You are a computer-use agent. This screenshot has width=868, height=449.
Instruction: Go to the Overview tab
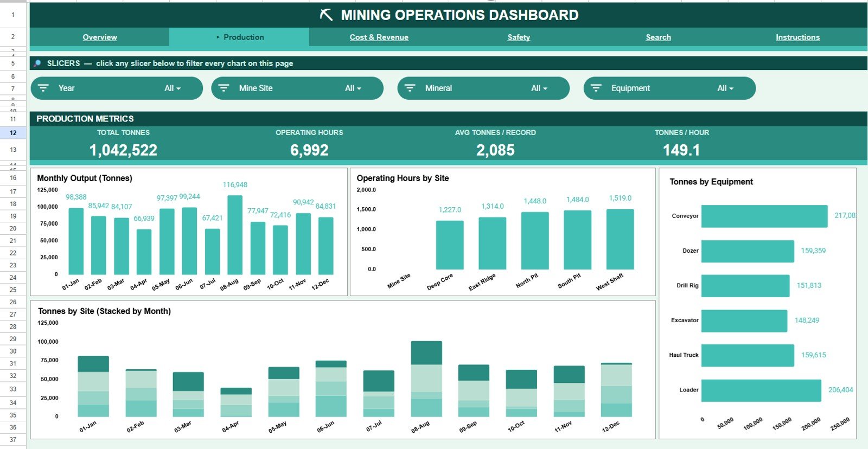click(100, 37)
